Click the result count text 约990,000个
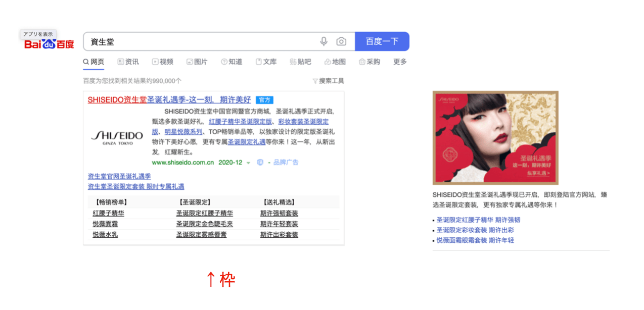This screenshot has height=310, width=644. click(163, 81)
